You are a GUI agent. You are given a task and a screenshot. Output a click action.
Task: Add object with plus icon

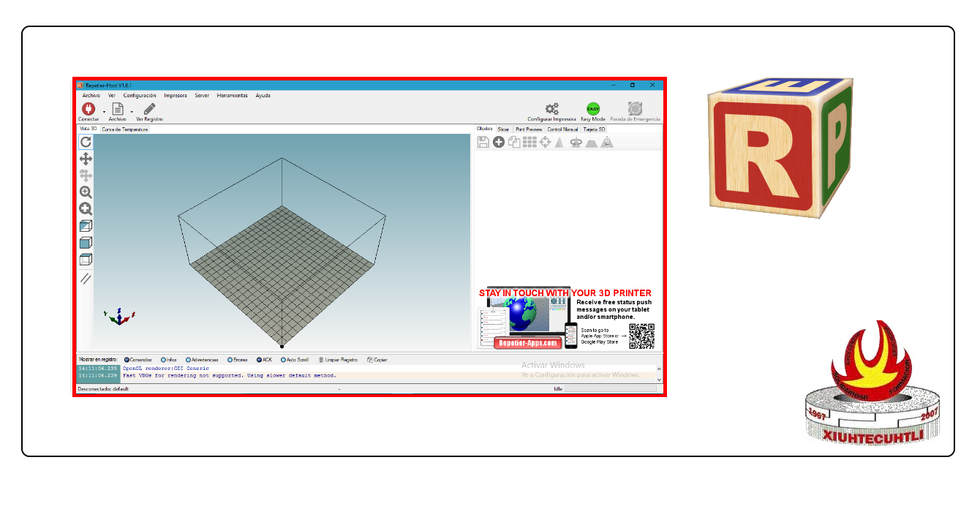[x=499, y=143]
